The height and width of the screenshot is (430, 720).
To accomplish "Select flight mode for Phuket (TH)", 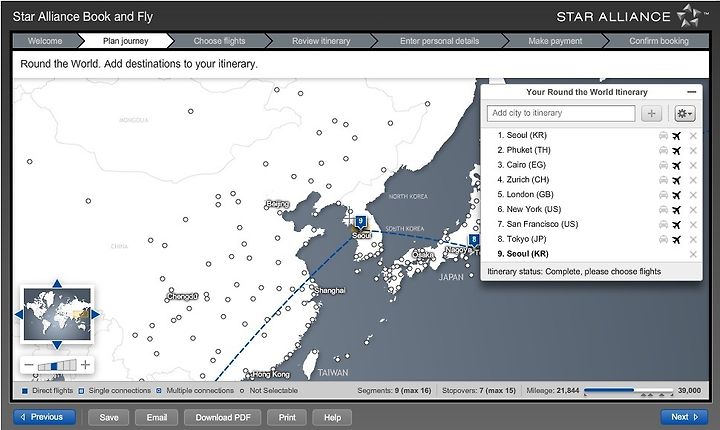I will pos(676,150).
